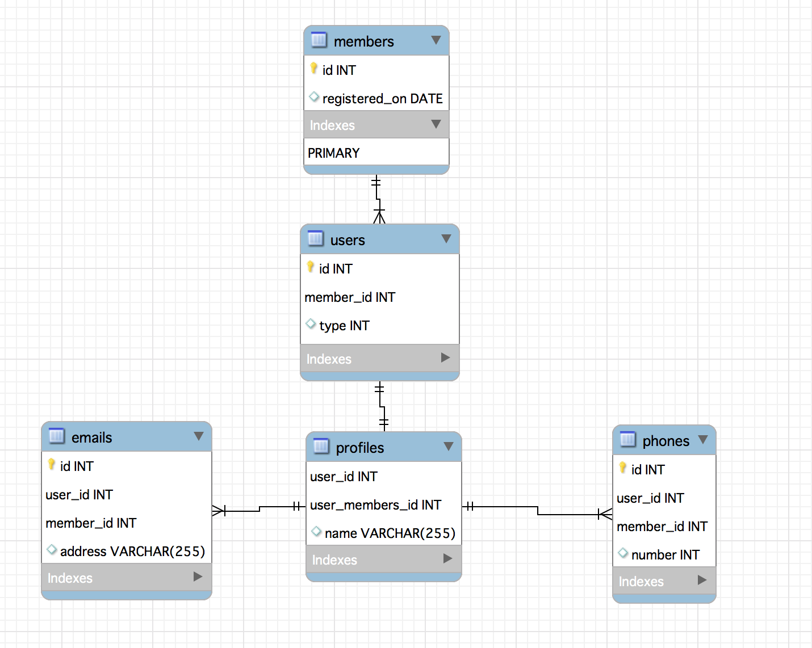Click the phones table icon
This screenshot has height=648, width=812.
pyautogui.click(x=628, y=440)
